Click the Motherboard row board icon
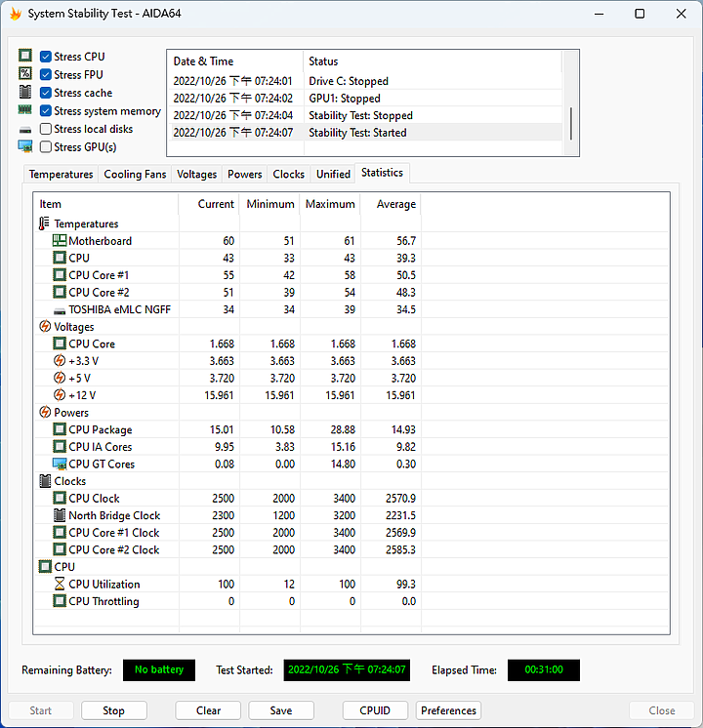The width and height of the screenshot is (703, 728). [60, 240]
